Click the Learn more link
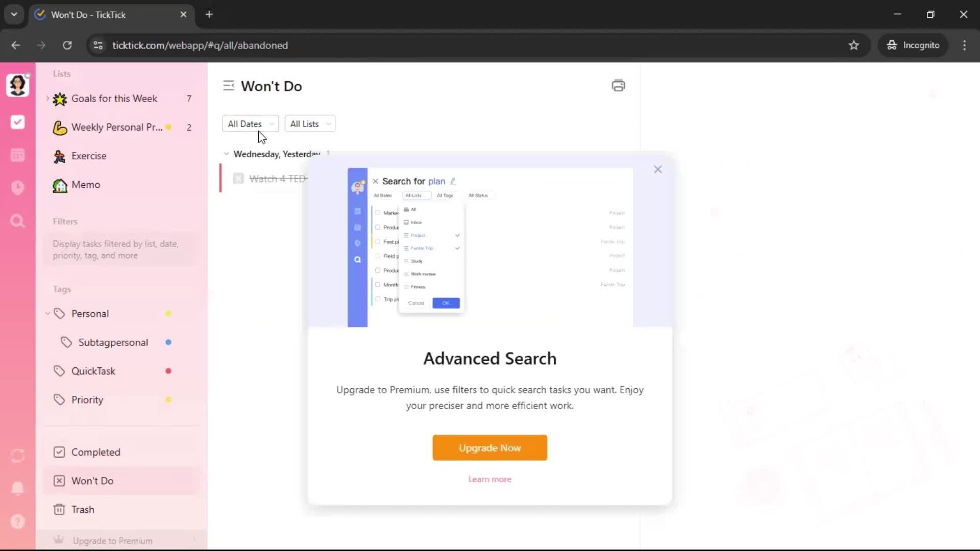The height and width of the screenshot is (551, 980). (x=489, y=479)
